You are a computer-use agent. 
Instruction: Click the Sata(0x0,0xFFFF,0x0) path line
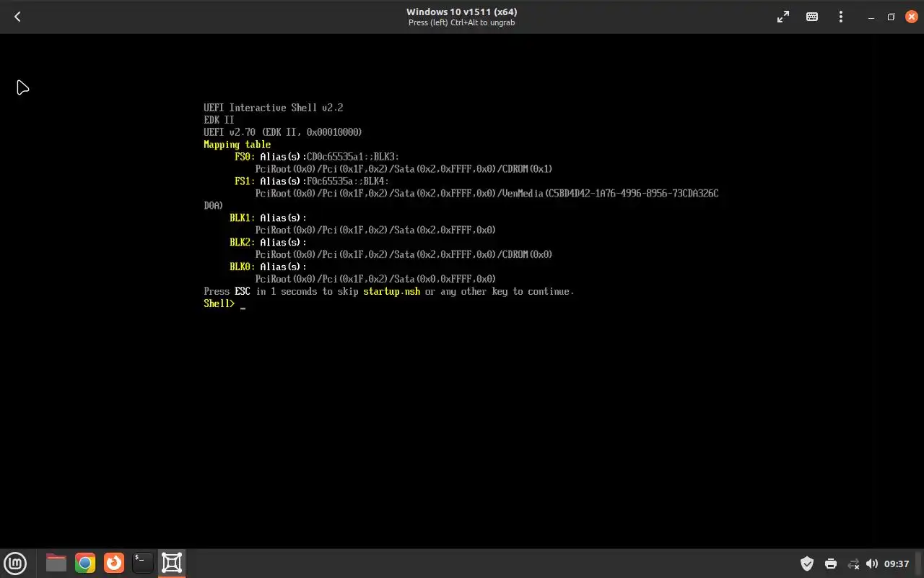click(x=375, y=279)
